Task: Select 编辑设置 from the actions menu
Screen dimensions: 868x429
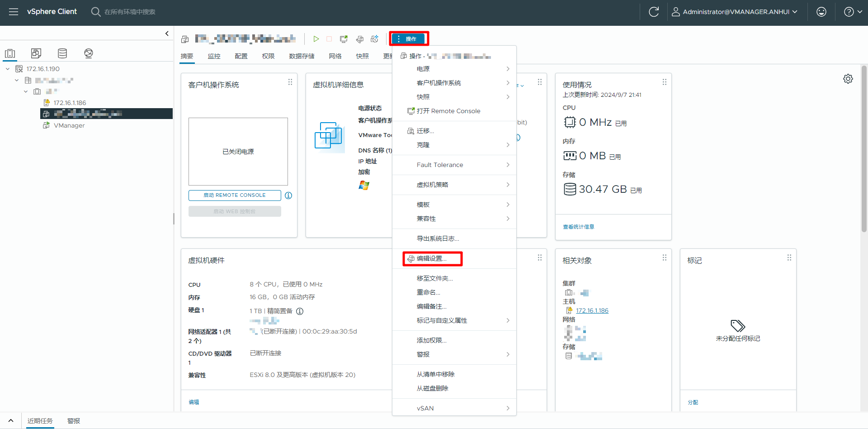Action: click(432, 258)
